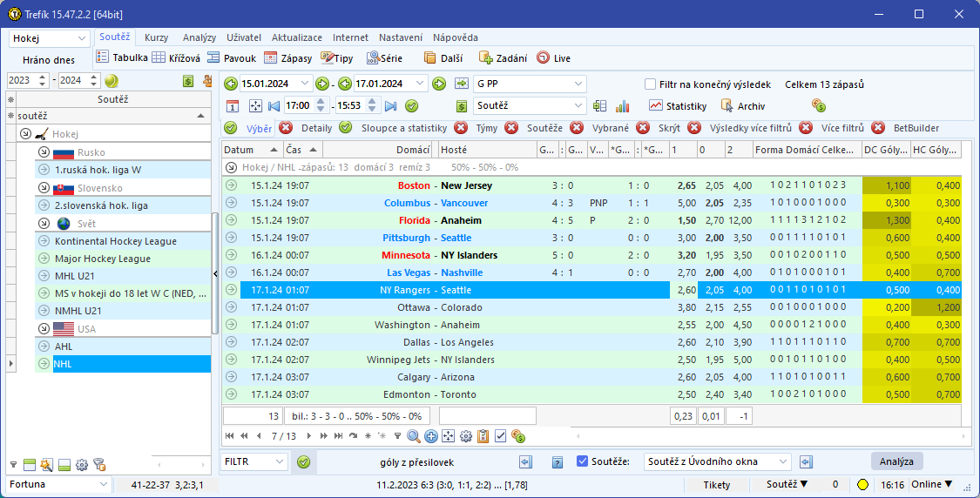Open the Zadání entry tool
The width and height of the screenshot is (980, 498).
[x=504, y=58]
